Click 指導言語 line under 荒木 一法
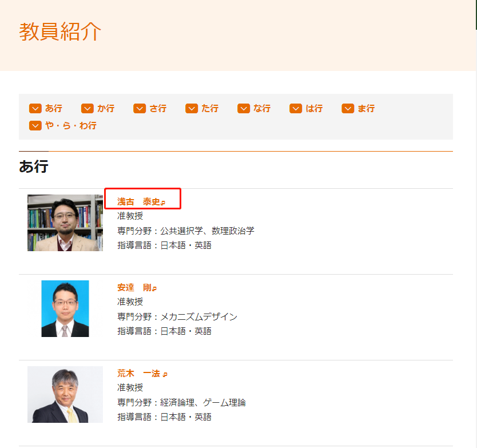This screenshot has height=448, width=477. (165, 417)
